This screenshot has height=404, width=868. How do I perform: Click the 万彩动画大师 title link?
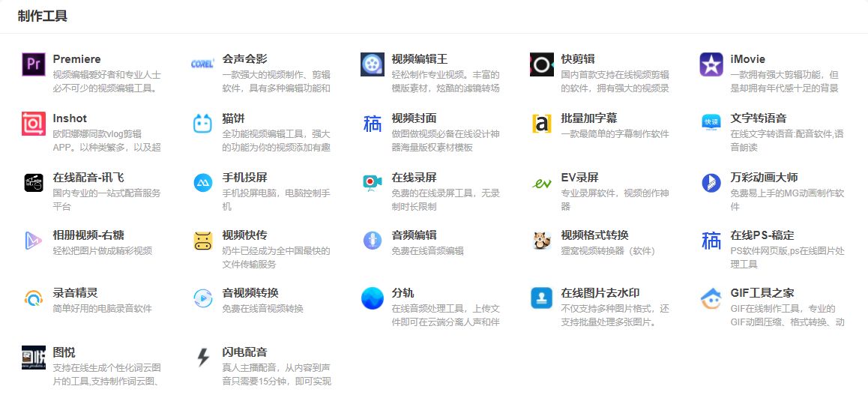tap(764, 178)
